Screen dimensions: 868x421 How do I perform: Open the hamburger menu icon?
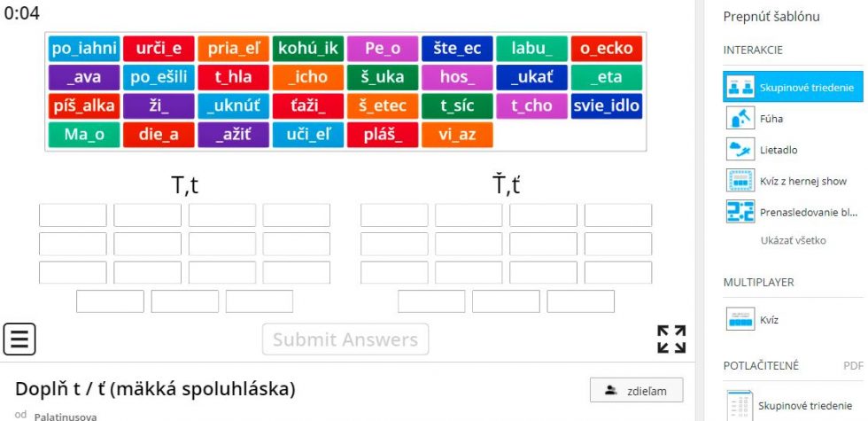click(19, 339)
